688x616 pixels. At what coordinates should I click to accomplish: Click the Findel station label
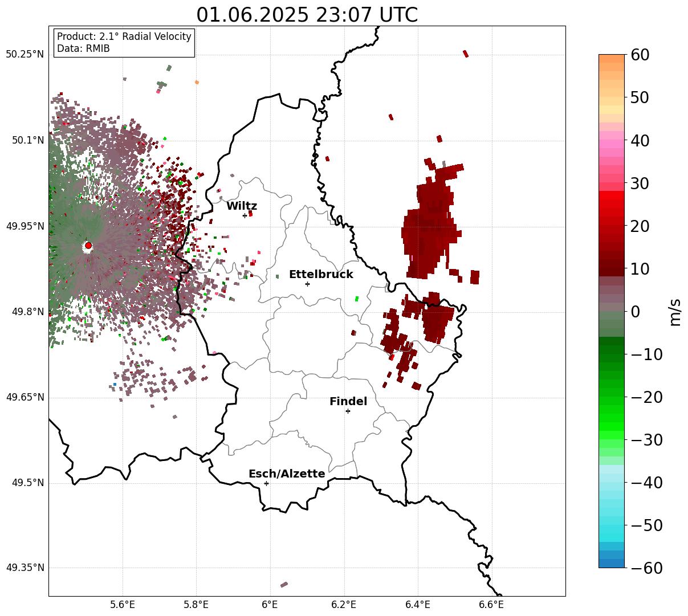[x=348, y=402]
